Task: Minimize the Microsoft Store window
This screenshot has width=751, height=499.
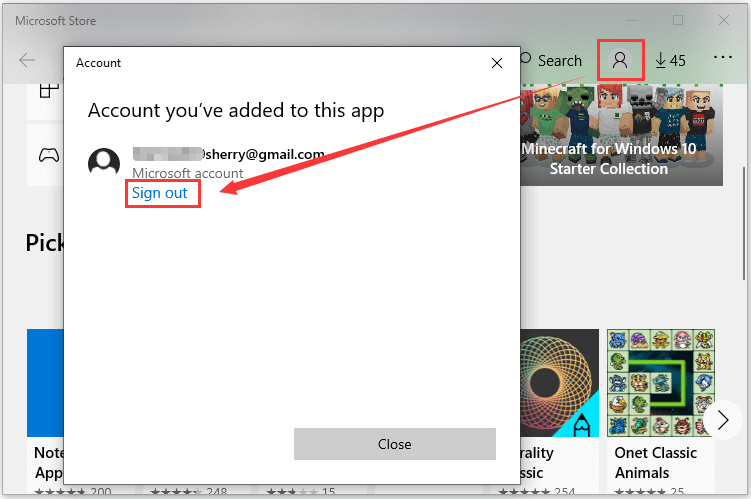Action: 632,20
